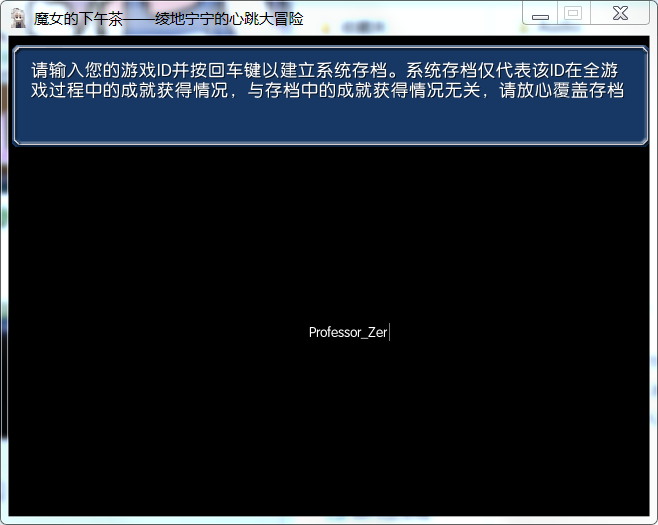Minimize the game window
Image resolution: width=658 pixels, height=525 pixels.
[x=540, y=14]
